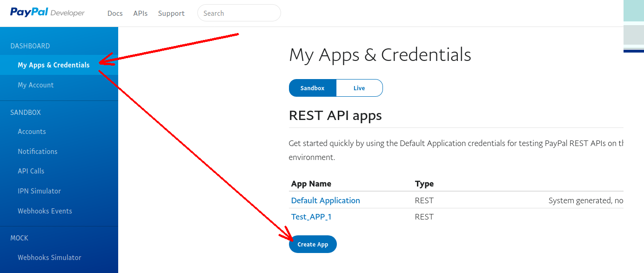This screenshot has width=644, height=273.
Task: Open the Test_APP_1 app link
Action: (x=311, y=217)
